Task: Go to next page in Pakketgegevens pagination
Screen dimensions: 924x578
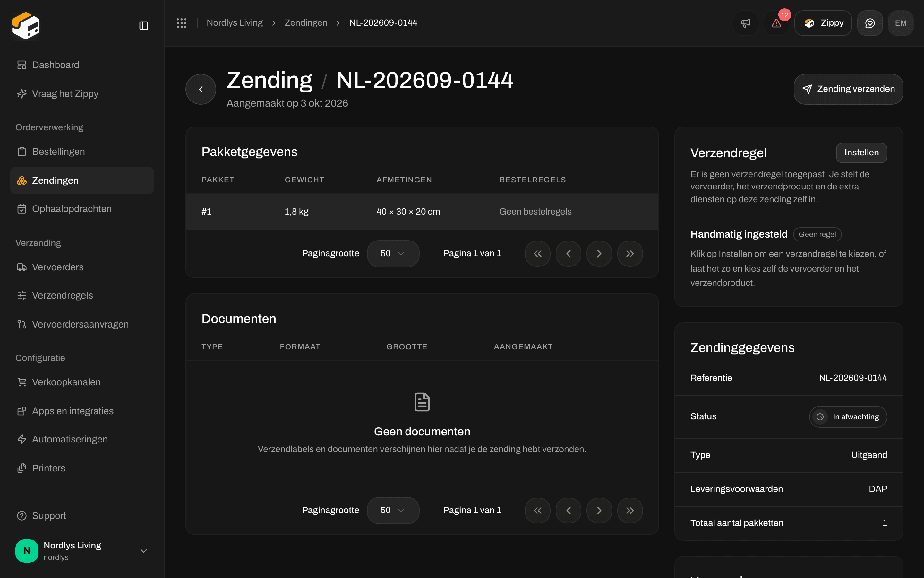Action: tap(599, 253)
